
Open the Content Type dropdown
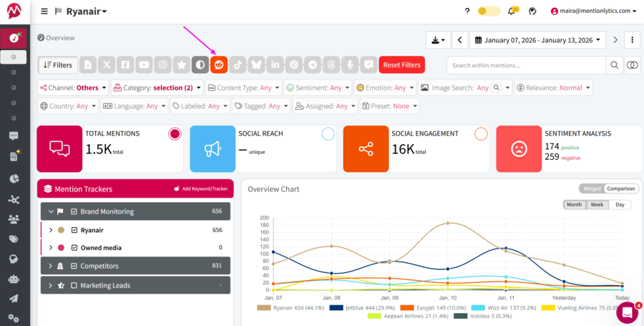pyautogui.click(x=244, y=87)
